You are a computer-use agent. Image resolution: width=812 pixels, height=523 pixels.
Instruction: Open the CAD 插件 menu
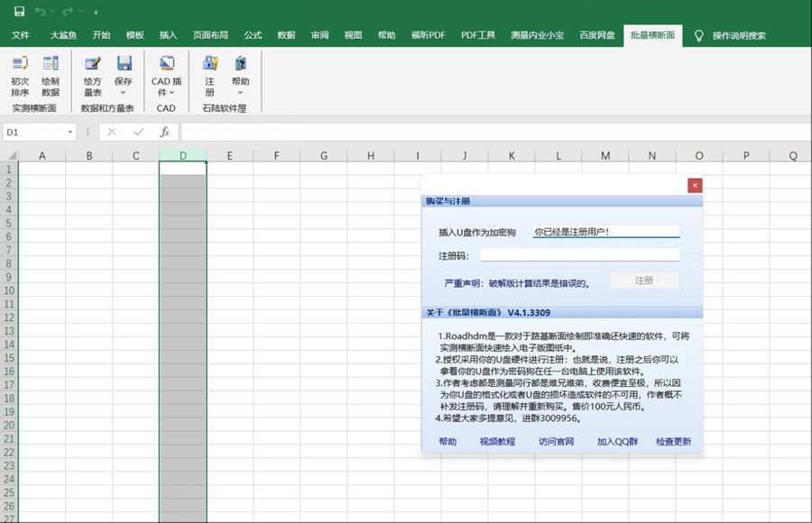166,76
